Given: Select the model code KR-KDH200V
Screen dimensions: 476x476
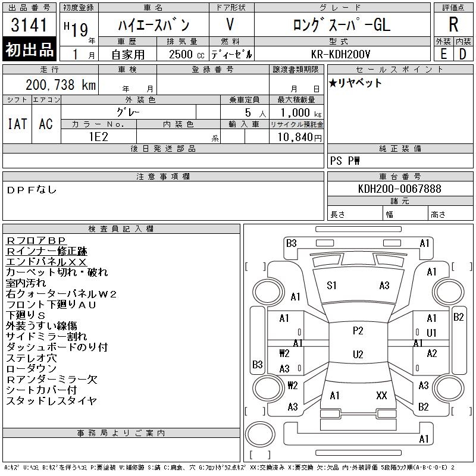Looking at the screenshot, I should [x=340, y=54].
